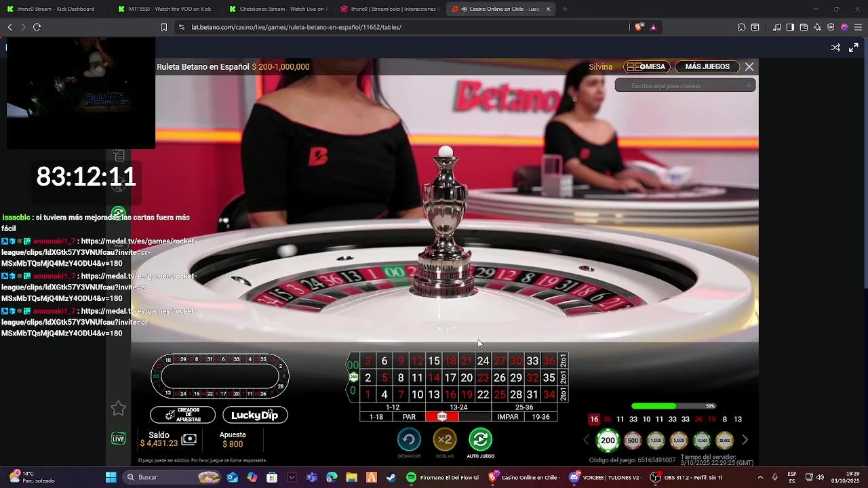The image size is (868, 488).
Task: Select the 10,000 chip
Action: pos(702,441)
